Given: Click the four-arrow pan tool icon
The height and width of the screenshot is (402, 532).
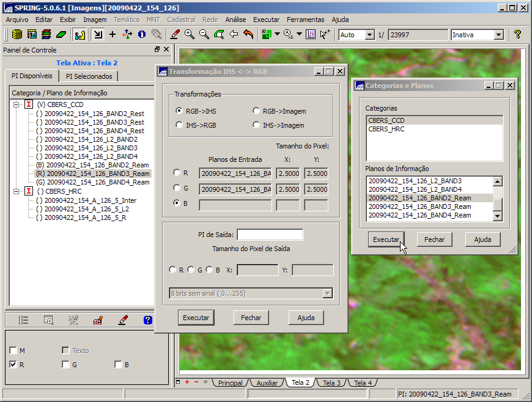Looking at the screenshot, I should (127, 35).
